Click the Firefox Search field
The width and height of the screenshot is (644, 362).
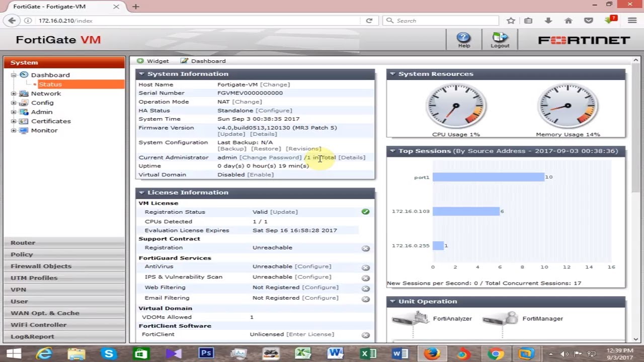(x=441, y=21)
